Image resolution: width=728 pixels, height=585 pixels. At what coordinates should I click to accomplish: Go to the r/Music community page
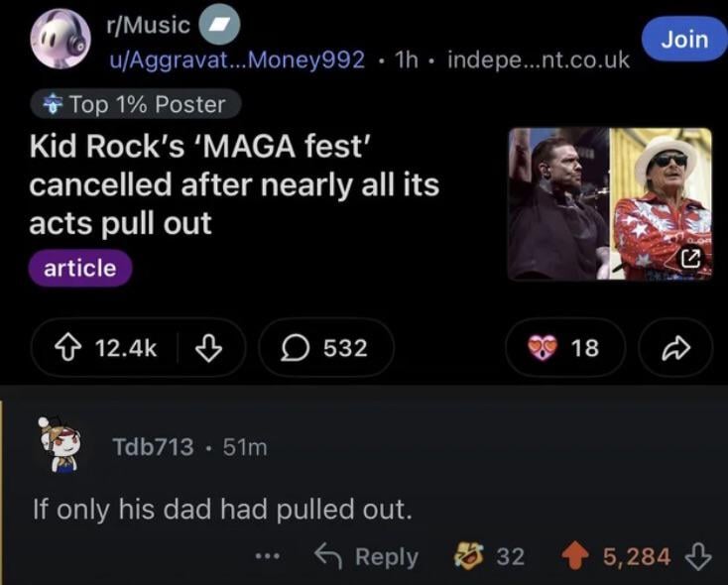(150, 26)
